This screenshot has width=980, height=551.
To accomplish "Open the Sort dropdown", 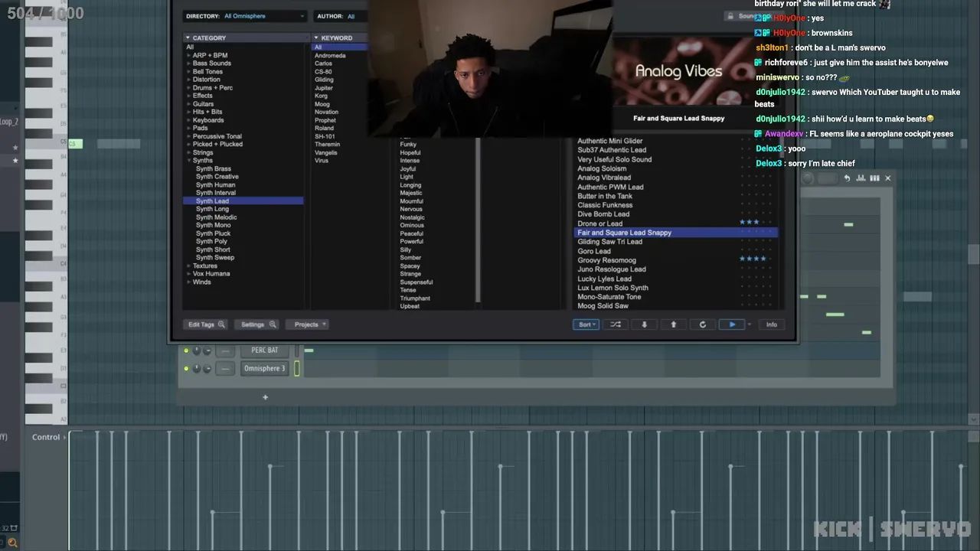I will [x=586, y=324].
